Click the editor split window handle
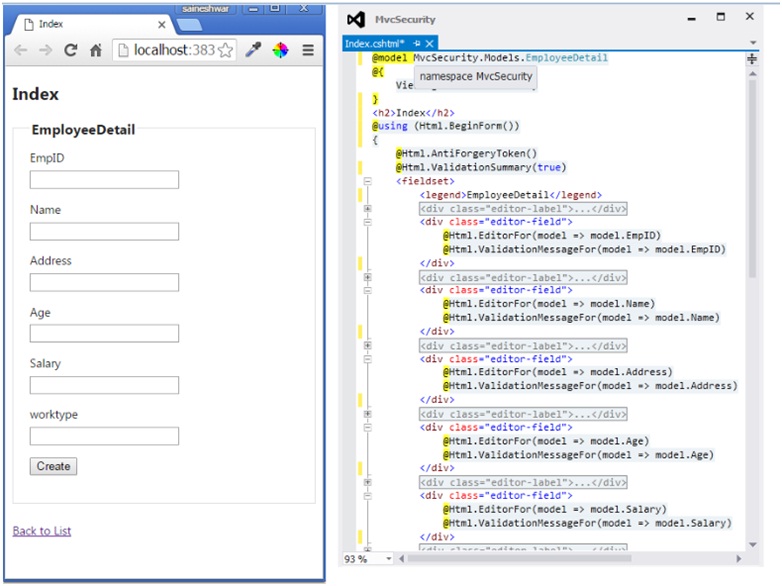This screenshot has height=586, width=782. pyautogui.click(x=752, y=59)
